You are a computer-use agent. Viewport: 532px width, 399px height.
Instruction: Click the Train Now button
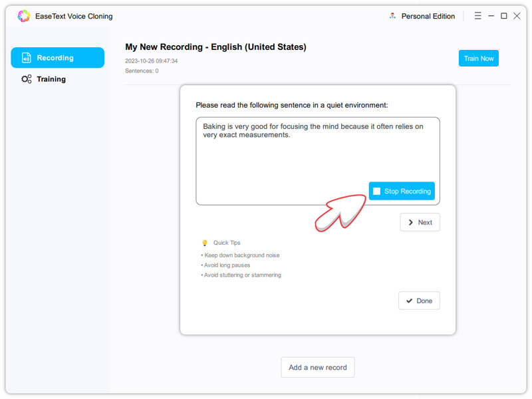pos(478,59)
